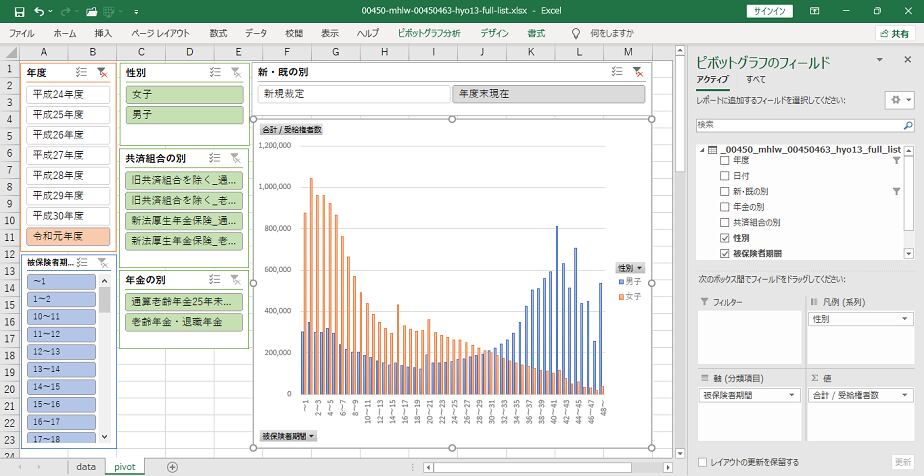This screenshot has width=924, height=476.
Task: Enable multi-select on the 共済組合の別 slicer
Action: 215,158
